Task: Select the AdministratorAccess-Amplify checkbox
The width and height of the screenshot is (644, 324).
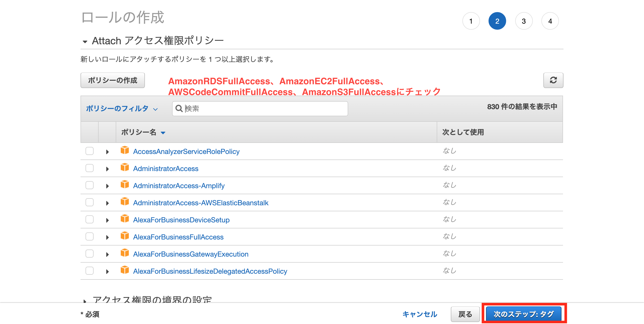Action: tap(90, 185)
